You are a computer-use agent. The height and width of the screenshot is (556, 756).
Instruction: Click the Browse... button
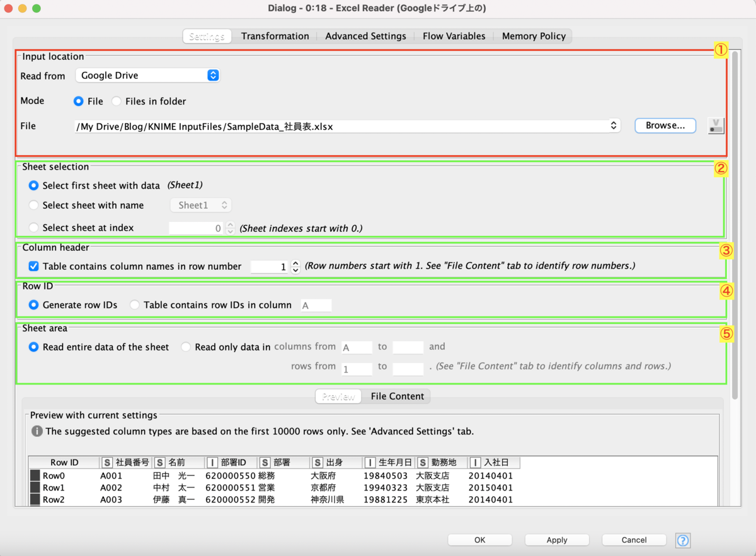[665, 125]
